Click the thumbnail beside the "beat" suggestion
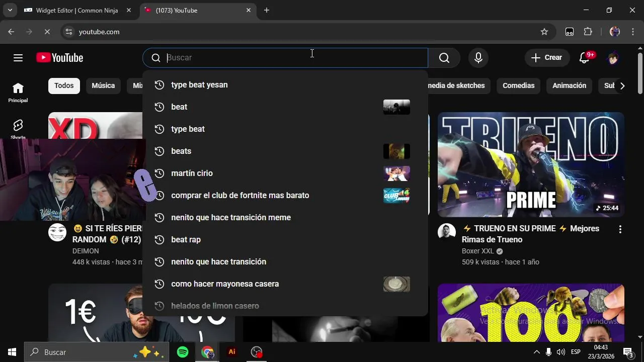The width and height of the screenshot is (644, 362). [x=396, y=107]
